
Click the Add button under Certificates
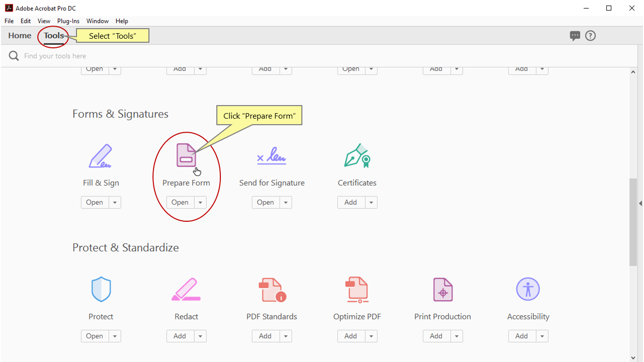(351, 202)
